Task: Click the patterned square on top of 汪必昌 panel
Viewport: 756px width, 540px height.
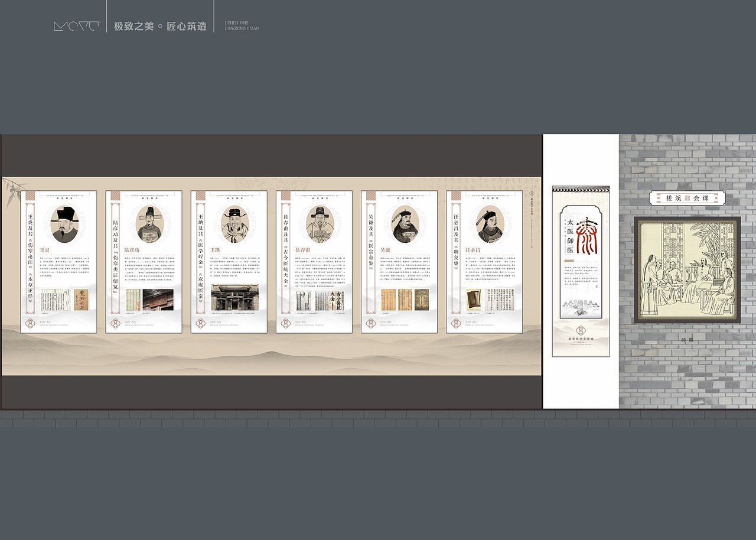Action: point(455,196)
